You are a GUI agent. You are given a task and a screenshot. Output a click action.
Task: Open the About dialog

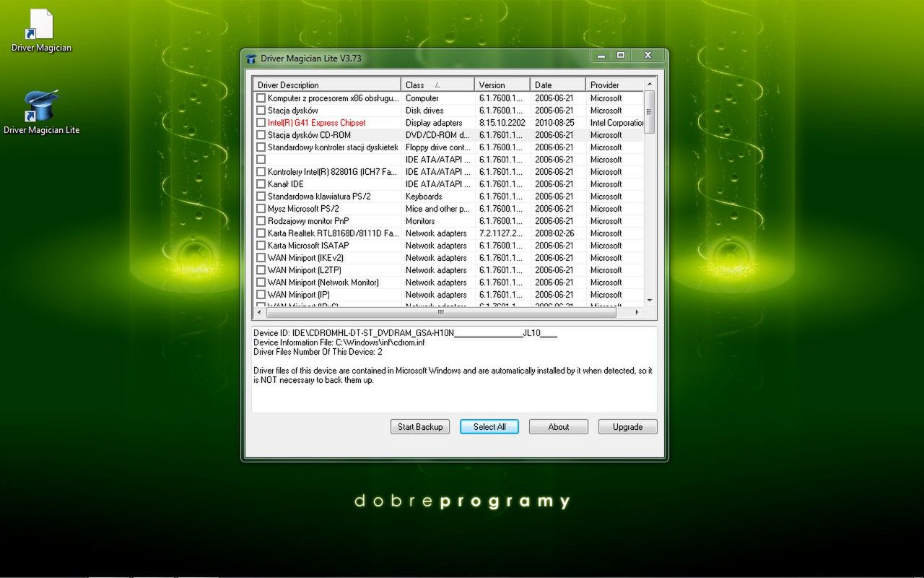(559, 427)
